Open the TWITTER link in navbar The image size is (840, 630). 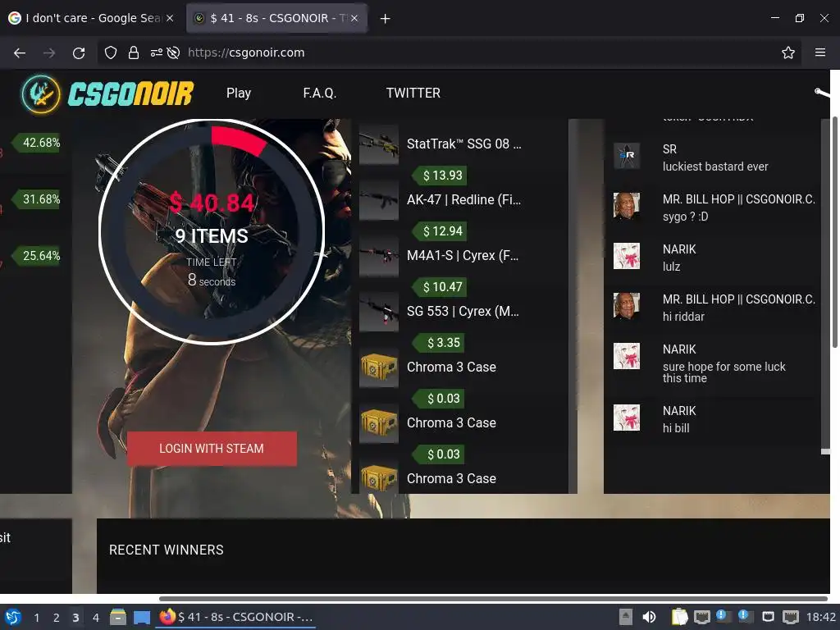tap(413, 94)
